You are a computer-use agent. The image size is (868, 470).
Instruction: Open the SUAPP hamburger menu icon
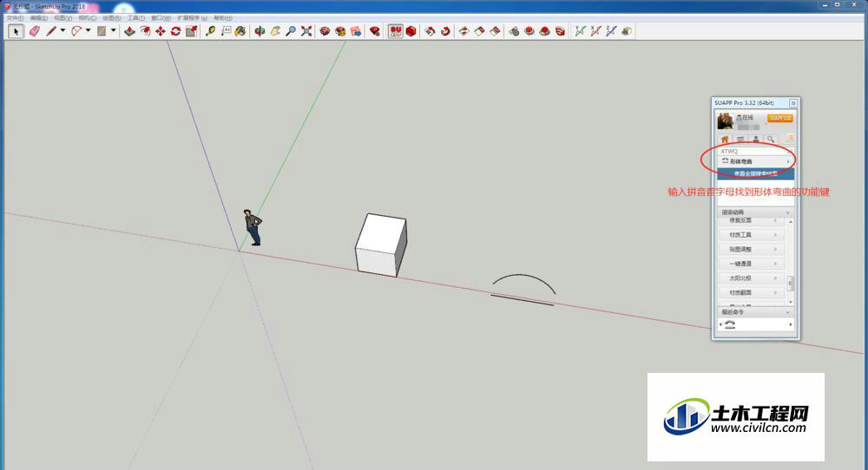790,138
